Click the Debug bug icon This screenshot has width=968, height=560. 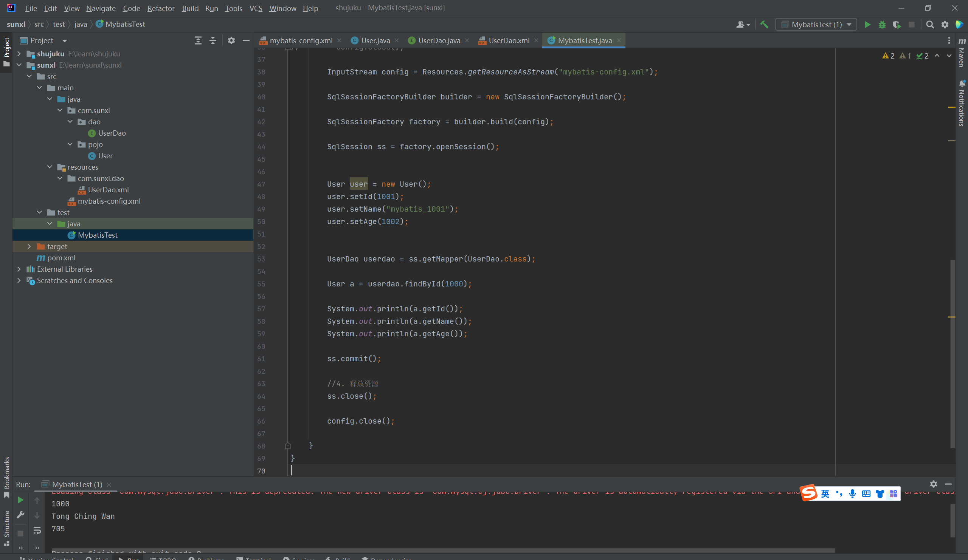click(x=882, y=25)
